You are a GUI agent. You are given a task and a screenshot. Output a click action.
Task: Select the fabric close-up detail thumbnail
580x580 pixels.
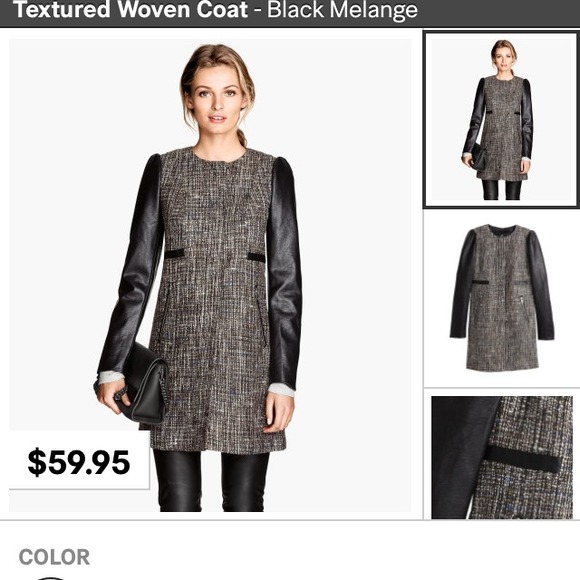(x=502, y=457)
